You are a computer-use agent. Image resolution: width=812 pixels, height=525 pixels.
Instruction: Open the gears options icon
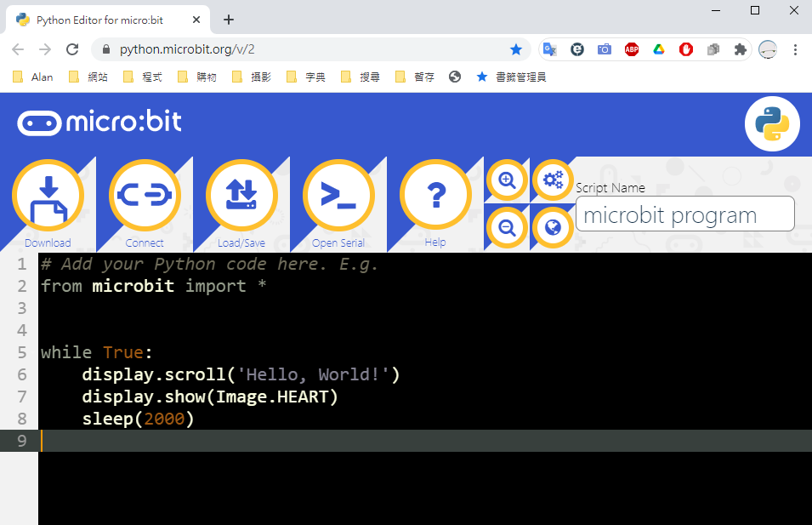click(553, 180)
